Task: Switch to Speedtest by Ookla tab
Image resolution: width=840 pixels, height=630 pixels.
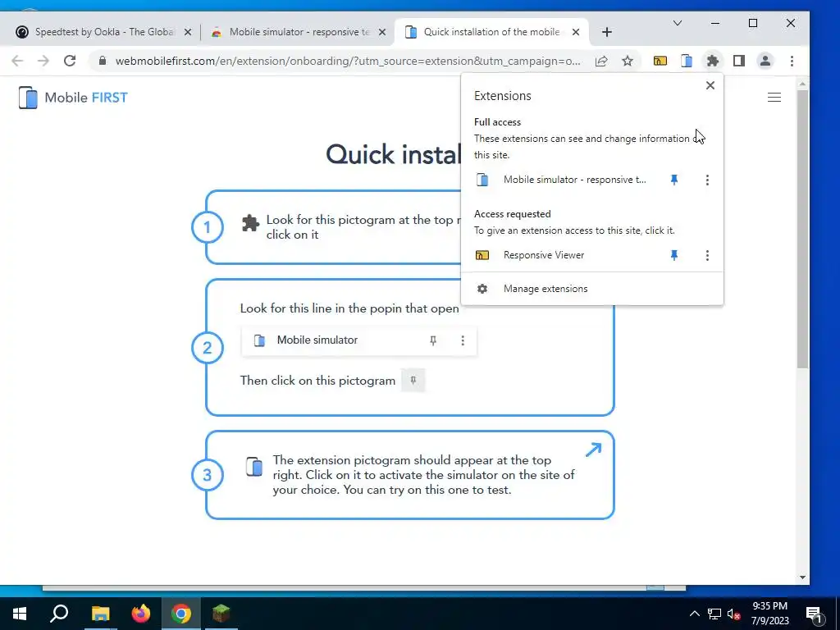Action: pyautogui.click(x=104, y=32)
